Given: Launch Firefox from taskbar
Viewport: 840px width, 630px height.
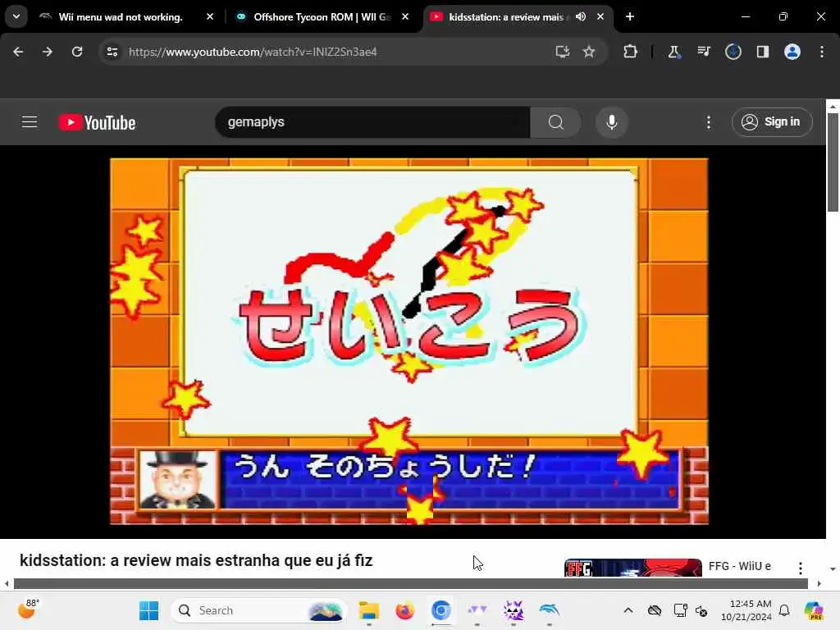Looking at the screenshot, I should tap(405, 610).
